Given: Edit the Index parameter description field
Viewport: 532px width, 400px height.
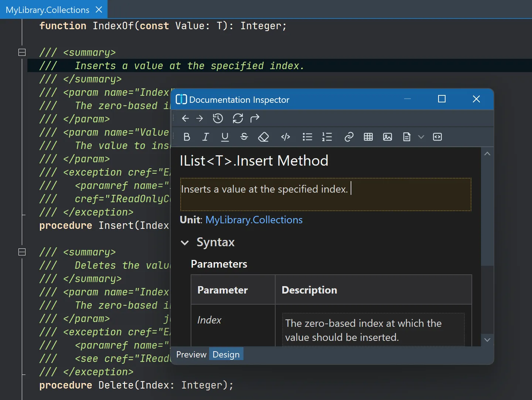Looking at the screenshot, I should point(373,330).
